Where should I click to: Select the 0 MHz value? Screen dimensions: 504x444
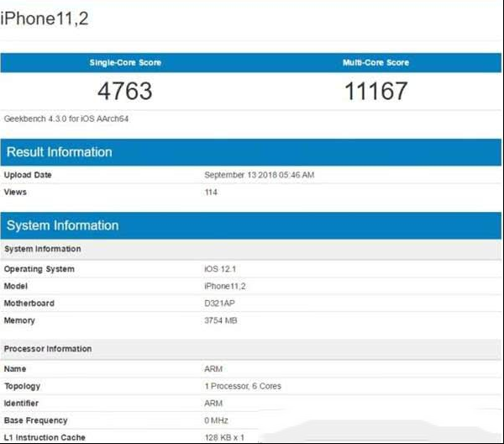(217, 420)
